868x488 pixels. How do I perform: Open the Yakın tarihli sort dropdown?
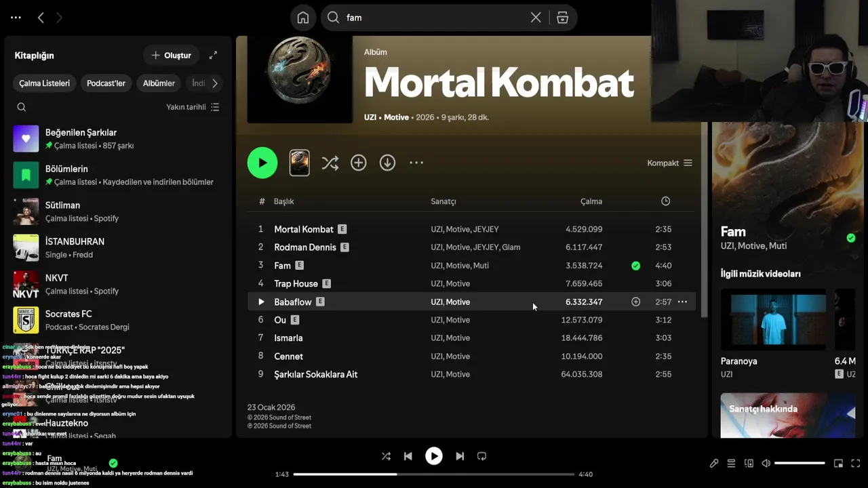193,107
